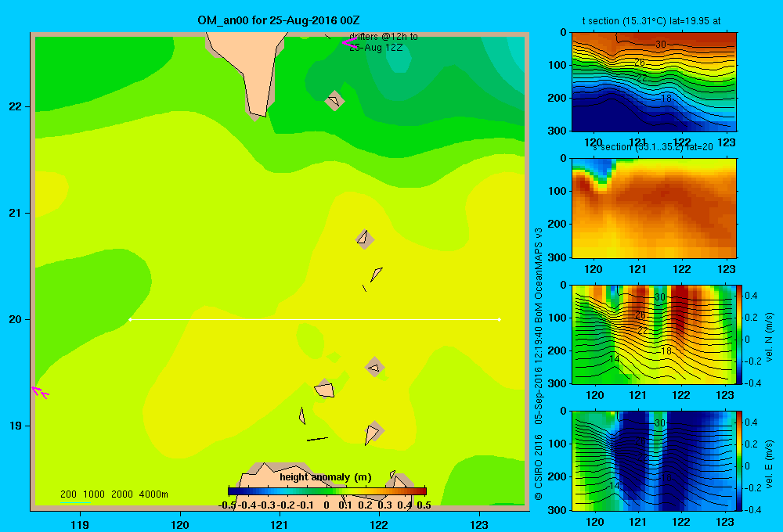783x532 pixels.
Task: Click the vel. E colorbar scale
Action: tap(740, 461)
